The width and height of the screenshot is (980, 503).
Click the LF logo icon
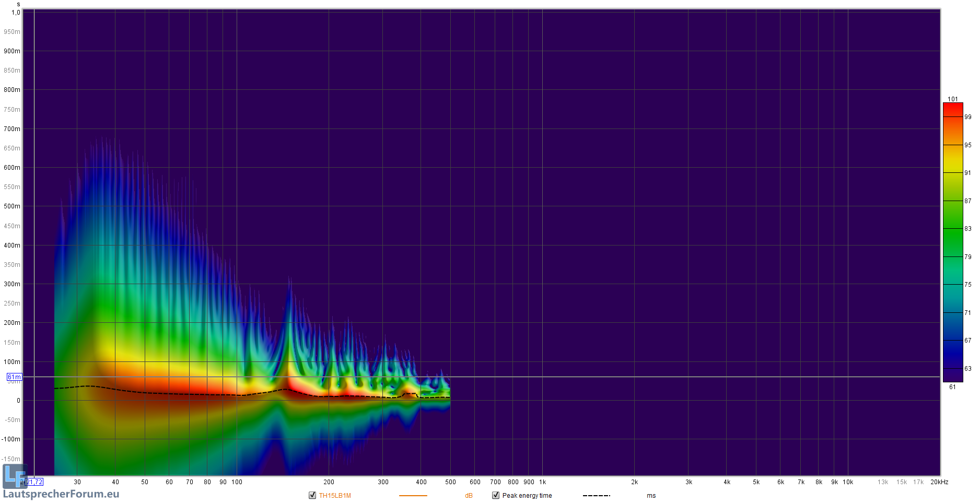(x=14, y=476)
